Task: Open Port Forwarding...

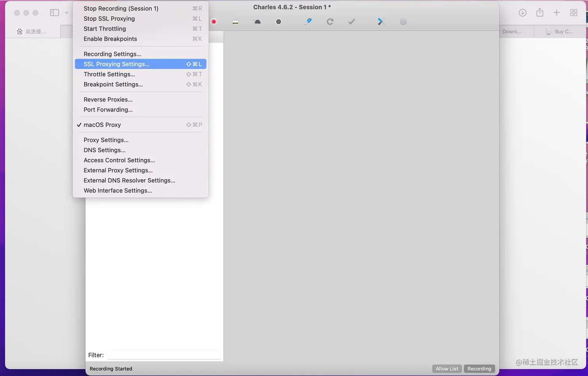Action: pos(140,109)
